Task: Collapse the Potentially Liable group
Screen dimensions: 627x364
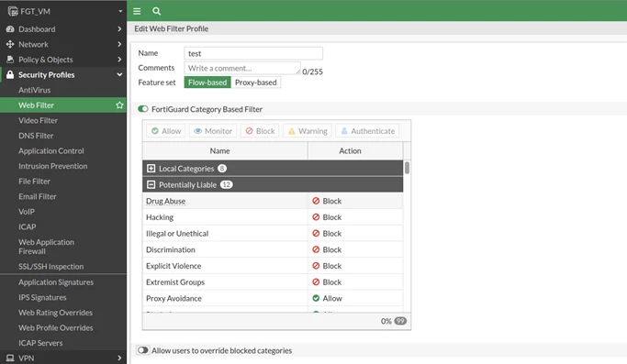Action: (151, 184)
